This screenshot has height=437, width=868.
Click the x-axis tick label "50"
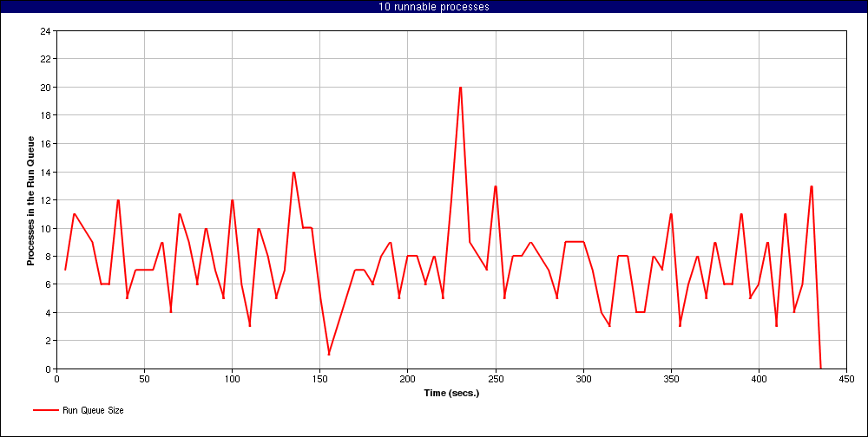[x=144, y=379]
